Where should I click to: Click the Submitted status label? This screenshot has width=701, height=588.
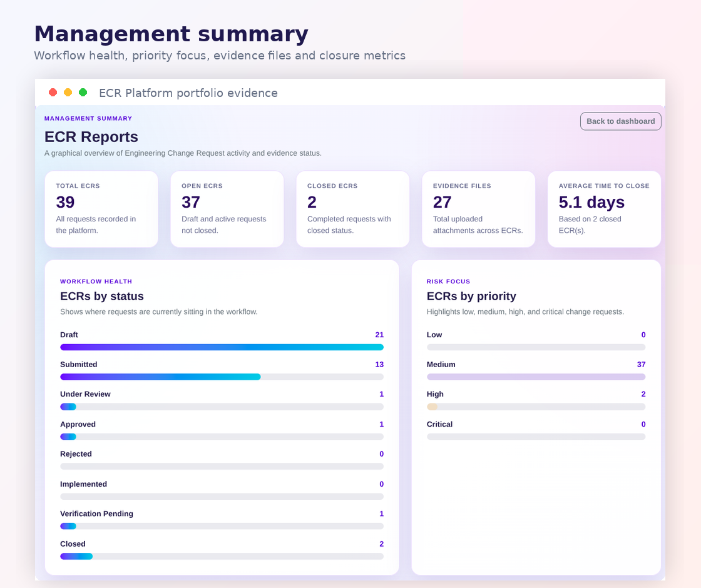click(79, 364)
